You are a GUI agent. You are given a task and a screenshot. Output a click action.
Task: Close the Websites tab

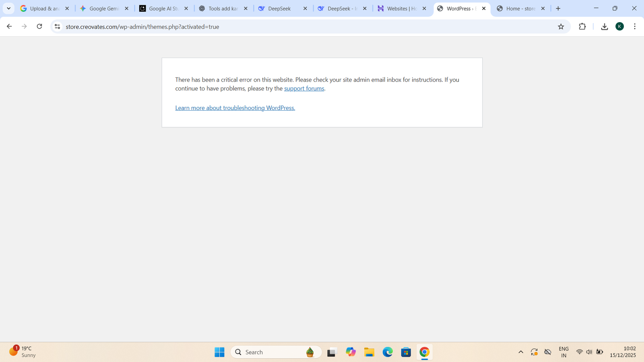point(424,8)
